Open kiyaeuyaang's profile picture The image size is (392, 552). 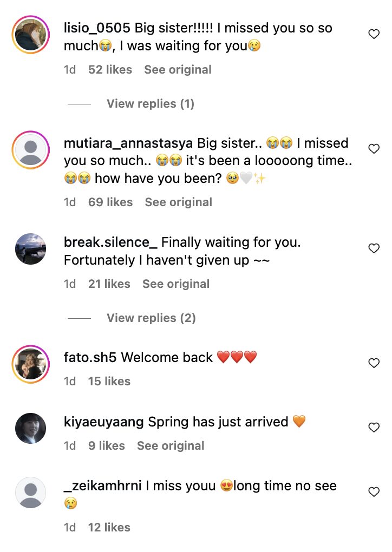click(30, 428)
